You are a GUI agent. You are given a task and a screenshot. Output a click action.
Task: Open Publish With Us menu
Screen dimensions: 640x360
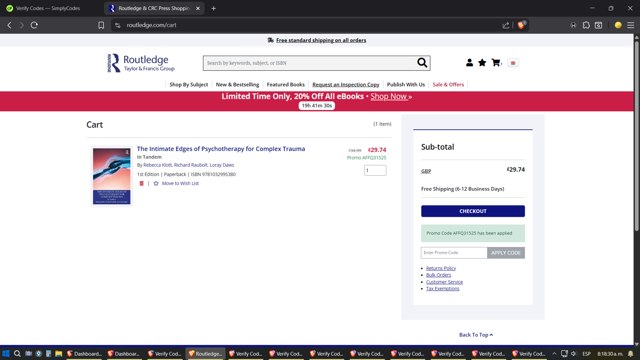coord(406,84)
